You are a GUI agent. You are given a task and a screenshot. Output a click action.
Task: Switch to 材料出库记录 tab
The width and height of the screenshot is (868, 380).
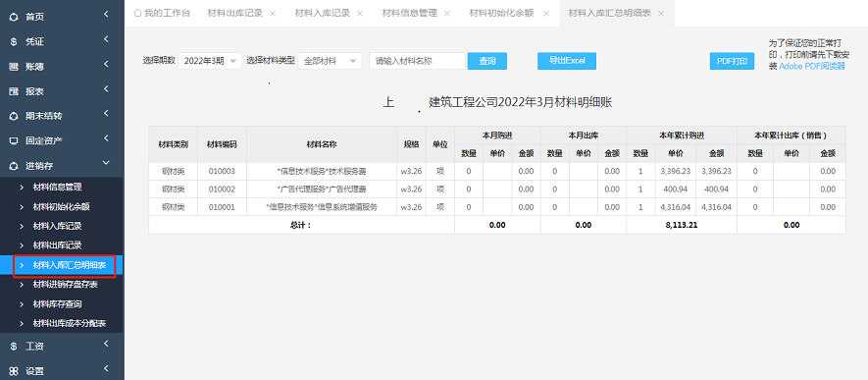(234, 14)
